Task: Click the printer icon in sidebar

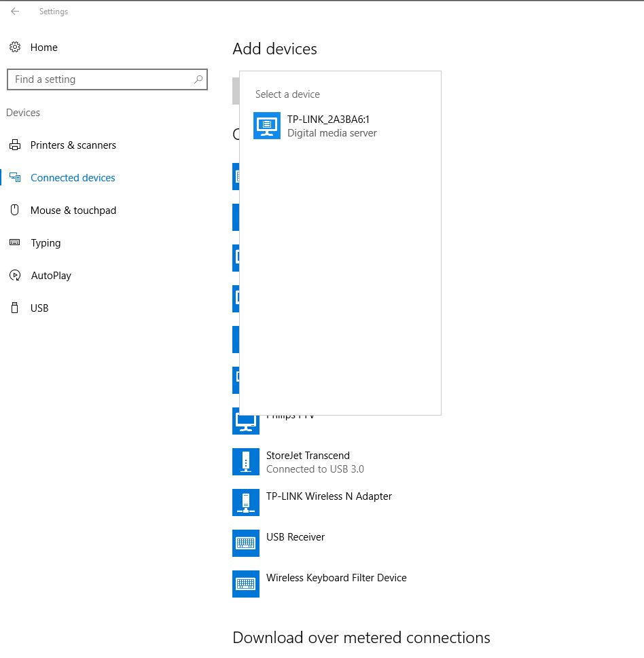Action: [x=15, y=145]
